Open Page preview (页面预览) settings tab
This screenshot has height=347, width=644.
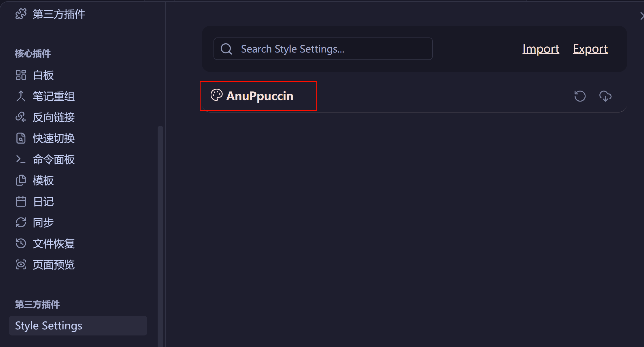pyautogui.click(x=54, y=265)
